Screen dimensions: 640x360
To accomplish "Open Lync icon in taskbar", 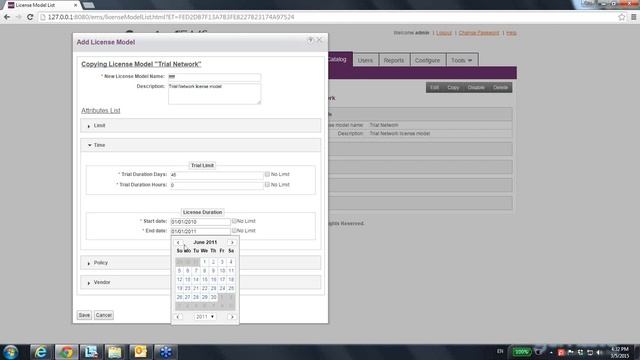I will [x=91, y=352].
